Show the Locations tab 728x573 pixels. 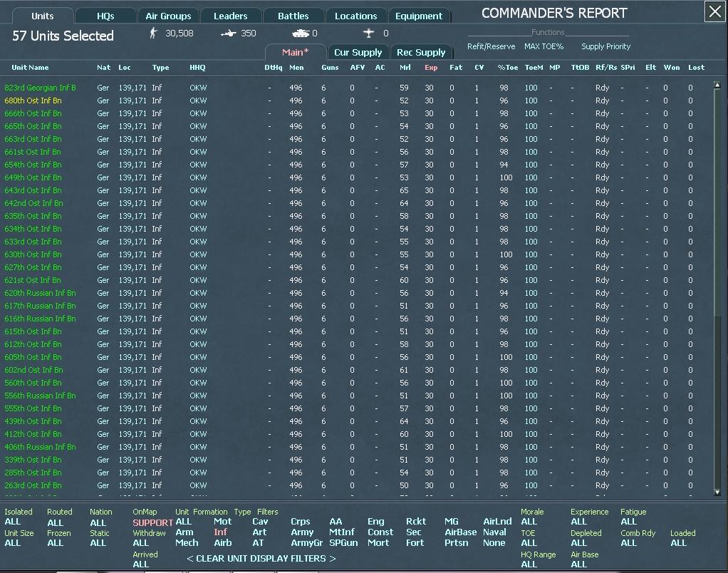pyautogui.click(x=355, y=16)
